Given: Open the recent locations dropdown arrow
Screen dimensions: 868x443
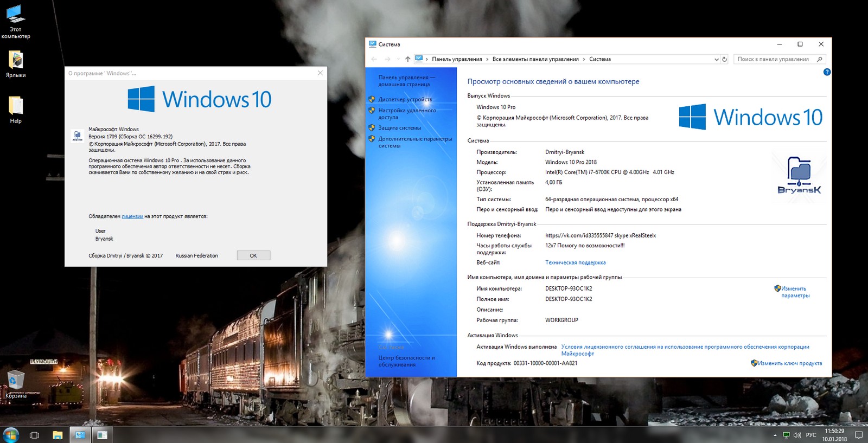Looking at the screenshot, I should (398, 59).
